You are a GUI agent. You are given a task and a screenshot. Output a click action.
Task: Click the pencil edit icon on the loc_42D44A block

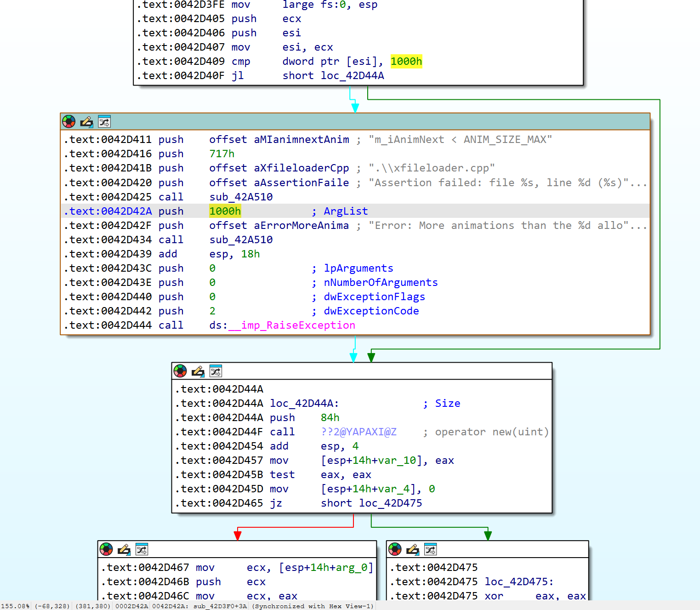198,371
